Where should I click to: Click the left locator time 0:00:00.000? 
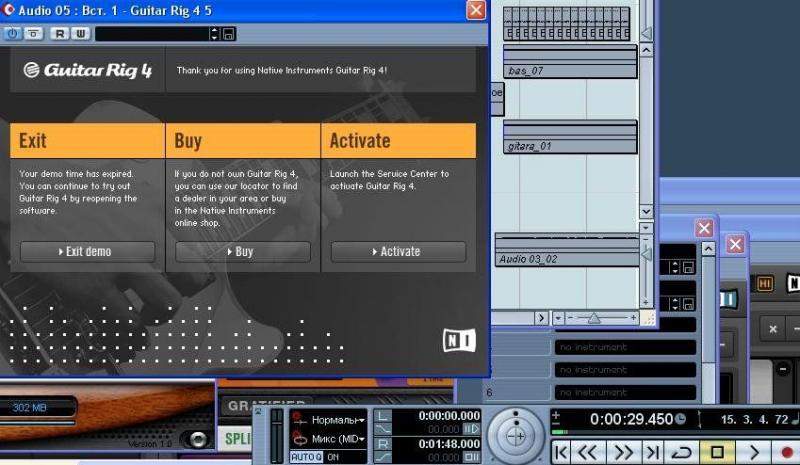tap(449, 416)
